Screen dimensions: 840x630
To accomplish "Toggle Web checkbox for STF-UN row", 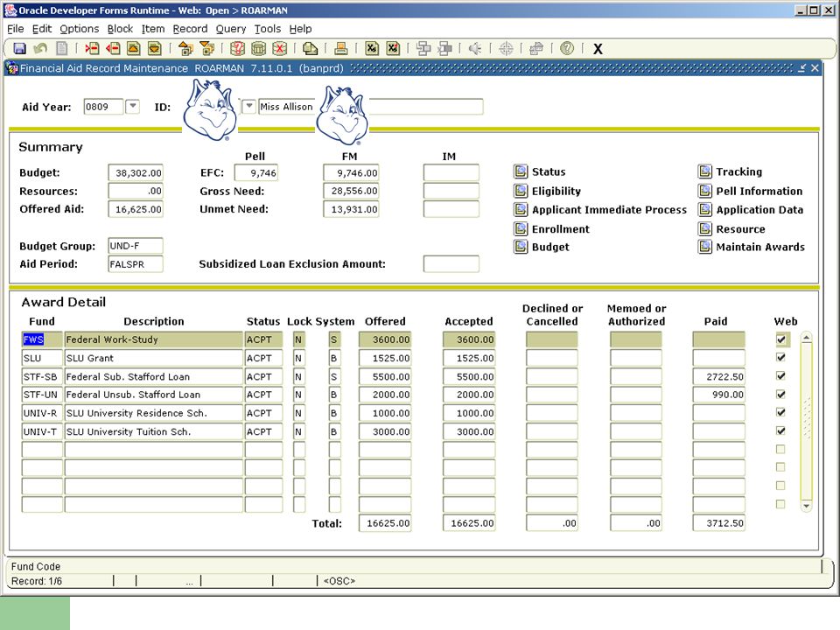I will tap(781, 395).
